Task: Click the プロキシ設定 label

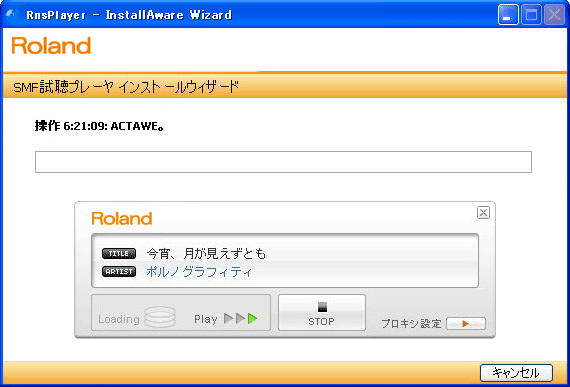Action: 411,323
